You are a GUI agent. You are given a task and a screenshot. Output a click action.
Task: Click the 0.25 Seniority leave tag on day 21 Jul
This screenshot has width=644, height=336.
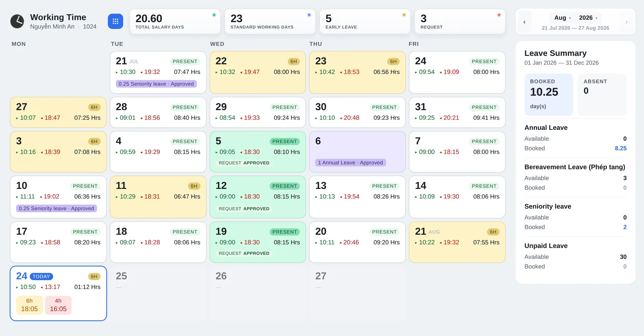(156, 84)
